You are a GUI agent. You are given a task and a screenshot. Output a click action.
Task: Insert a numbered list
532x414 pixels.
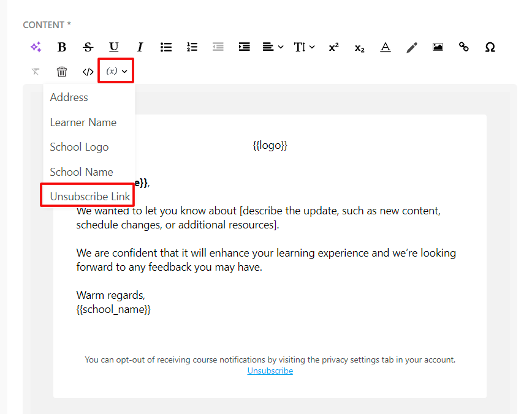coord(192,47)
